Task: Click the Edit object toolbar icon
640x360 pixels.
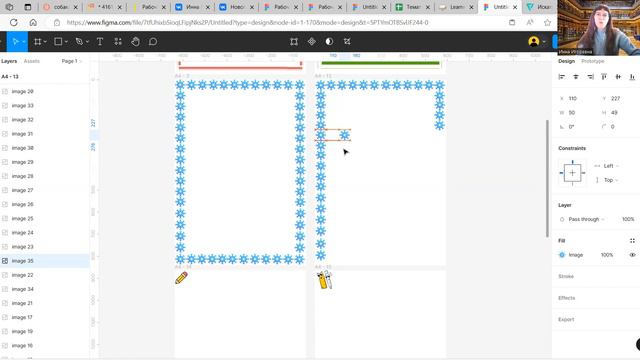Action: pos(294,42)
